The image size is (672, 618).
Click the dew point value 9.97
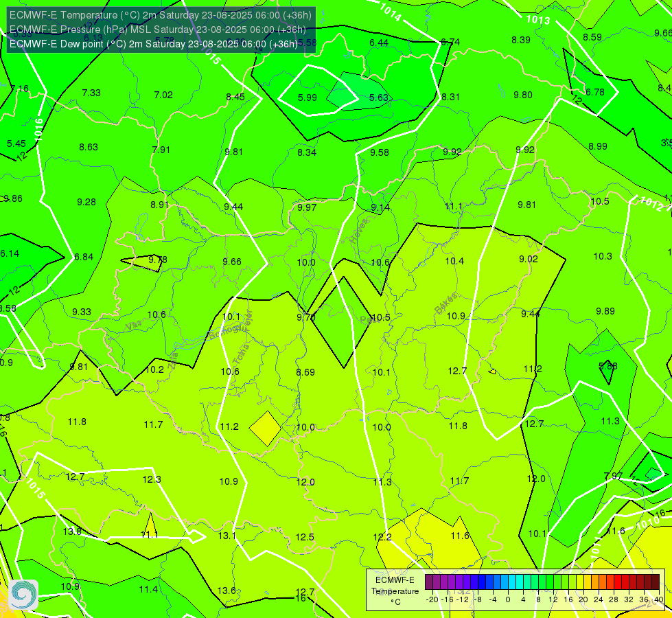(307, 207)
